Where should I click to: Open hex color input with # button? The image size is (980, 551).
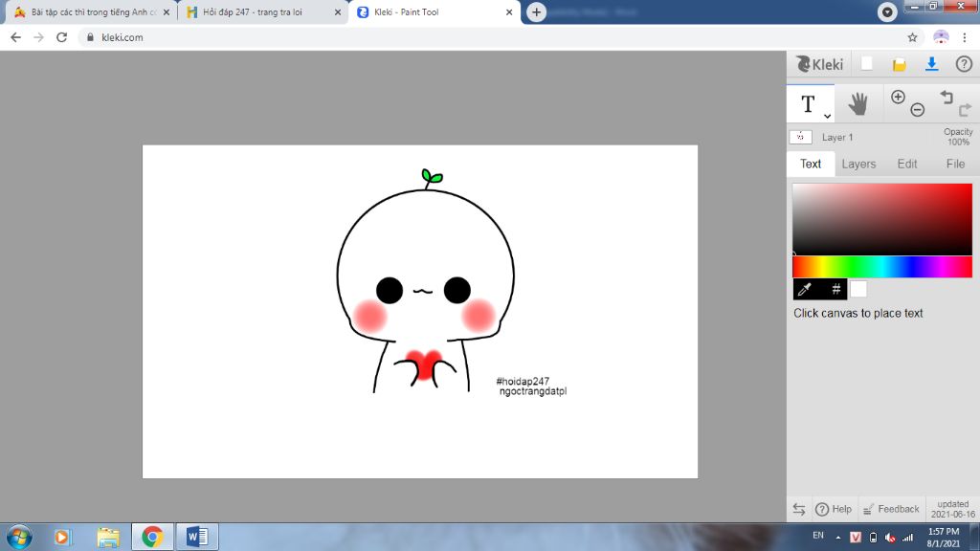pos(835,289)
